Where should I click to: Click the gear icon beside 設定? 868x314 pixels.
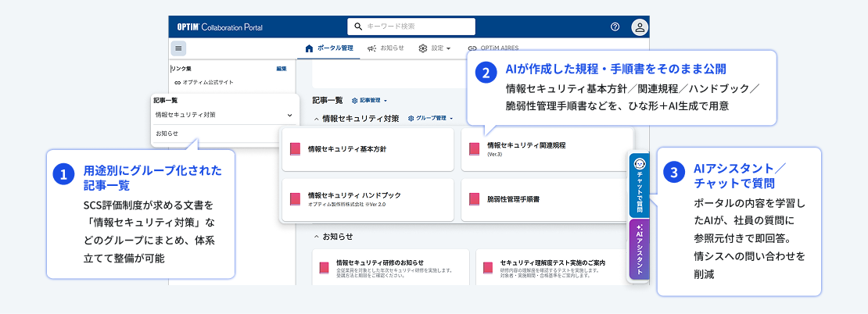[423, 48]
